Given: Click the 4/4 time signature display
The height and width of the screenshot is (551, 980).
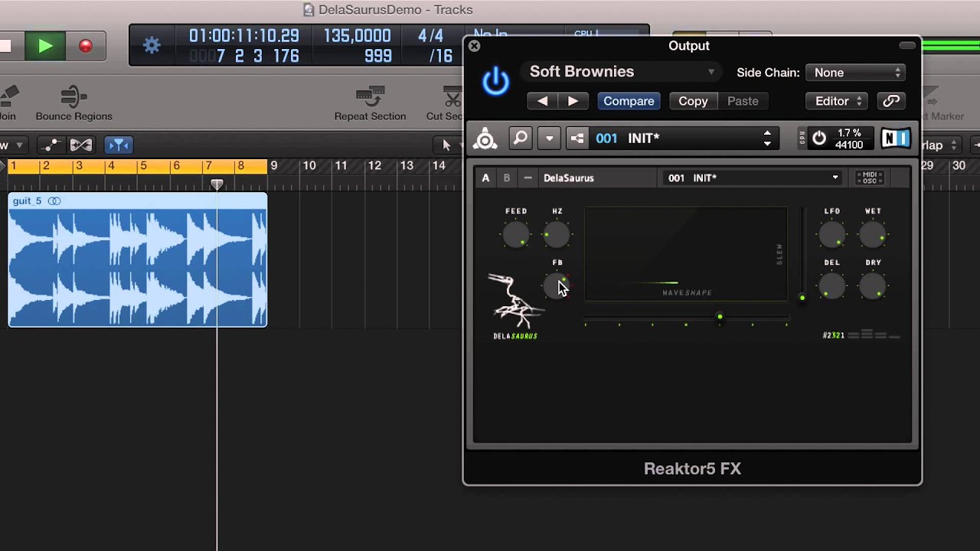Looking at the screenshot, I should point(430,36).
